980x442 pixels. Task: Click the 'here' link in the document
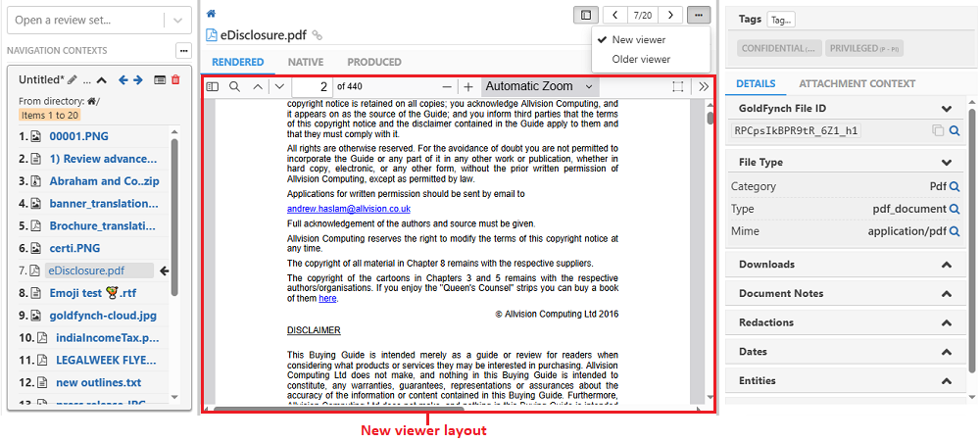327,299
